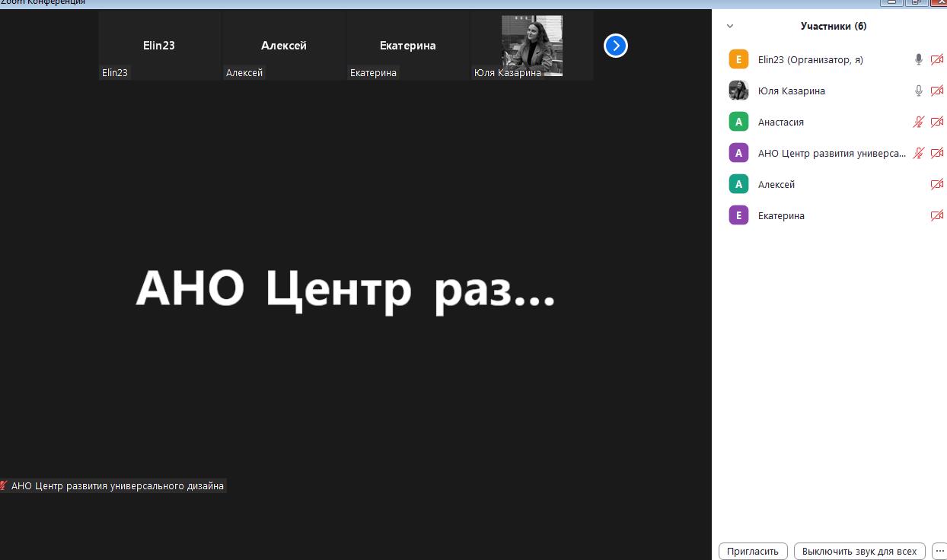Show next page of video thumbnails

pyautogui.click(x=615, y=46)
